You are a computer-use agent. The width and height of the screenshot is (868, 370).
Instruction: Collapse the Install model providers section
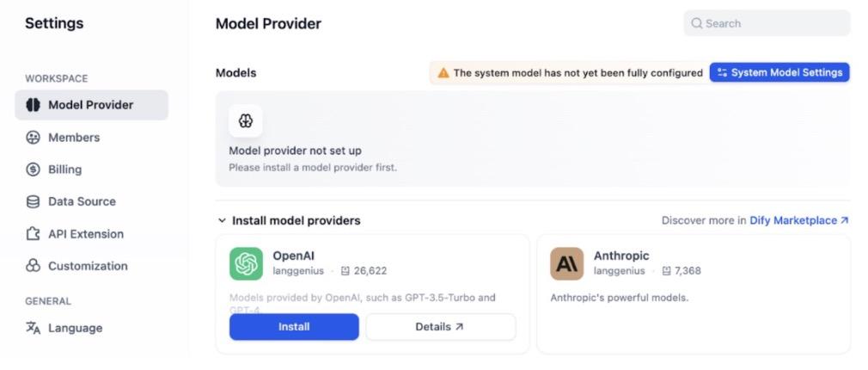(x=223, y=221)
